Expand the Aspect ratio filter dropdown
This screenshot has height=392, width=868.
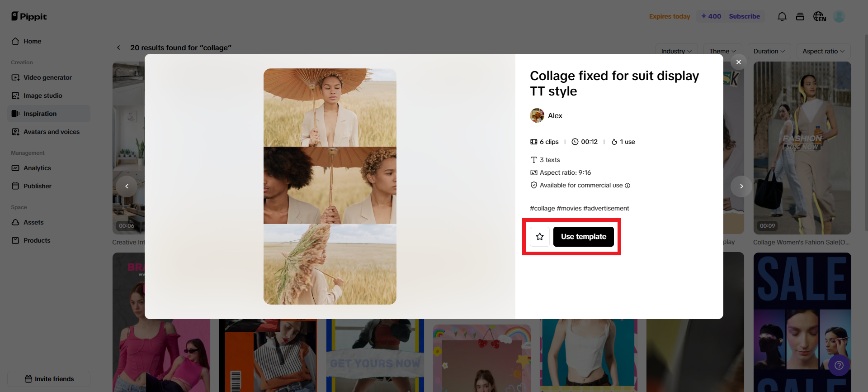(823, 51)
